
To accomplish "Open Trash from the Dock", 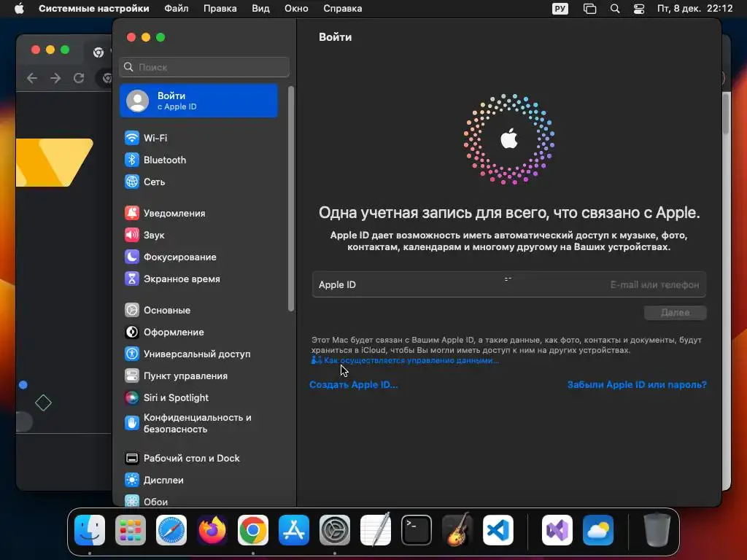I will (x=657, y=530).
